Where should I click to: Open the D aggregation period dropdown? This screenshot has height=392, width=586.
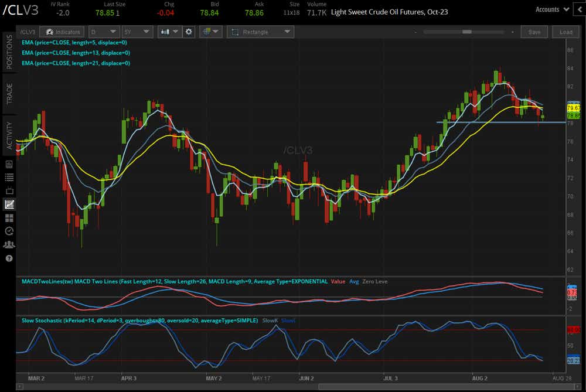point(104,32)
